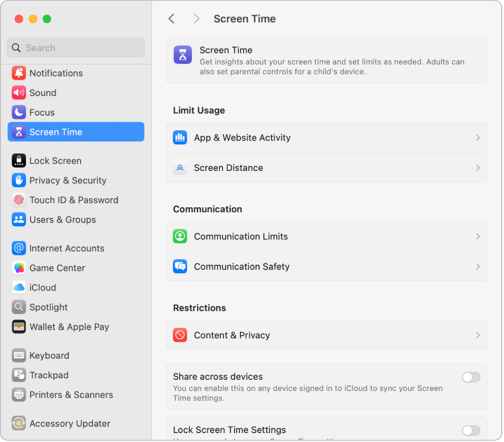
Task: Open App & Website Activity
Action: [x=326, y=138]
